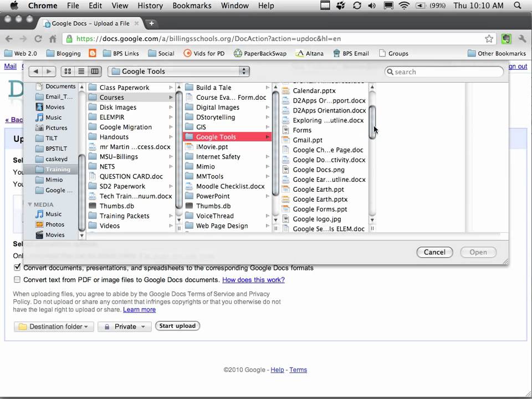Click the Chrome reload icon
The width and height of the screenshot is (532, 399).
click(38, 39)
